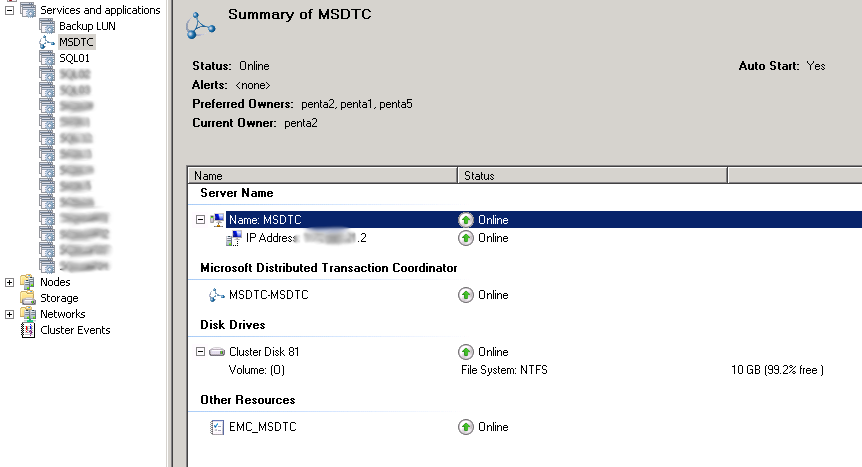Expand the Nodes tree node

(9, 282)
